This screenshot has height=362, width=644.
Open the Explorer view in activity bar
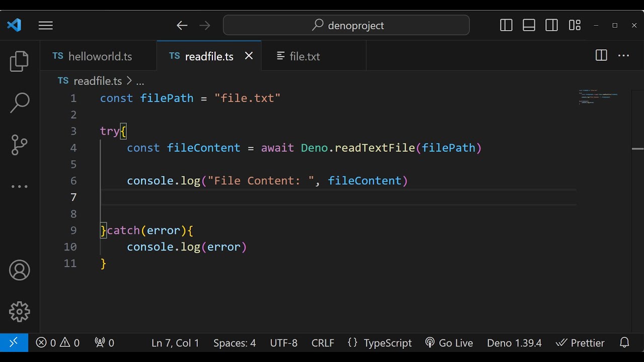[x=20, y=61]
